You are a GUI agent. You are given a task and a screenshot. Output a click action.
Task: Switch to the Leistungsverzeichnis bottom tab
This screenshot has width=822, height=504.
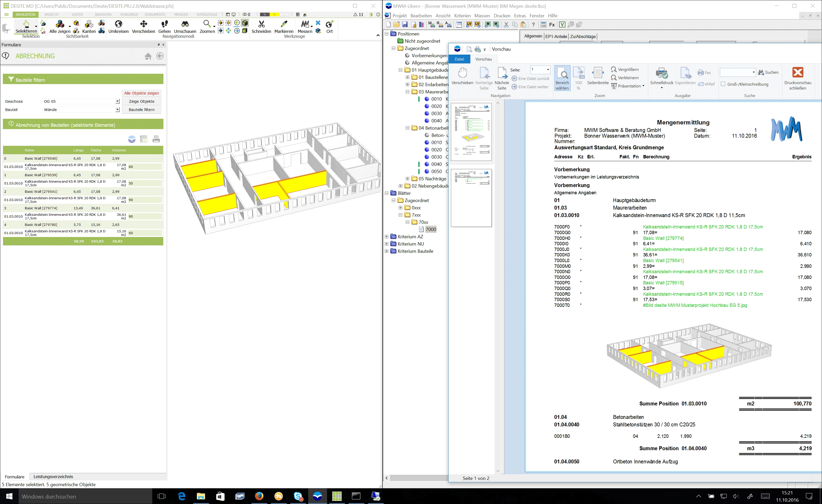click(x=53, y=477)
